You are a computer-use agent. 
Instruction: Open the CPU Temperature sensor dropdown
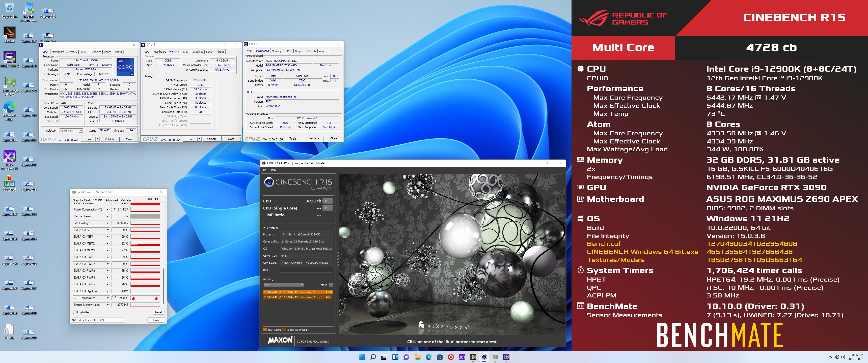[107, 298]
